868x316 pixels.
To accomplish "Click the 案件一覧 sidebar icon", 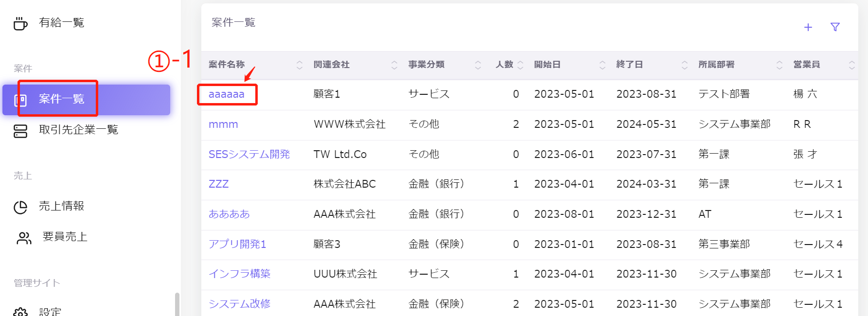I will [20, 100].
